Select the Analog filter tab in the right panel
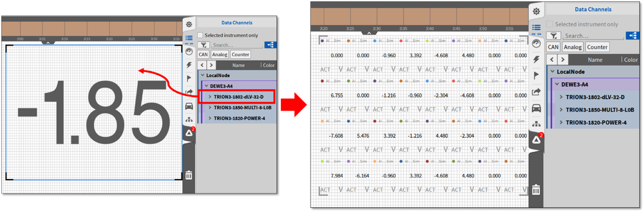Viewport: 644px width, 212px height. [573, 47]
